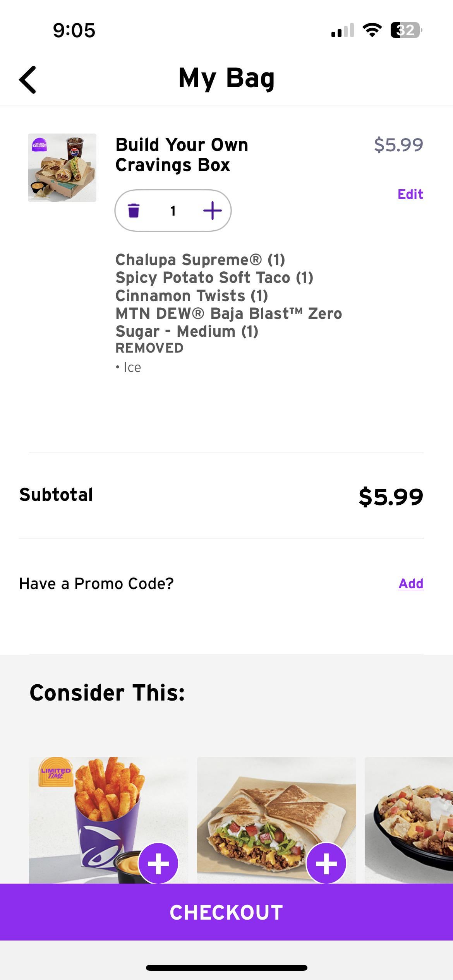Tap the cellular signal bars icon
Viewport: 453px width, 980px height.
click(x=342, y=30)
